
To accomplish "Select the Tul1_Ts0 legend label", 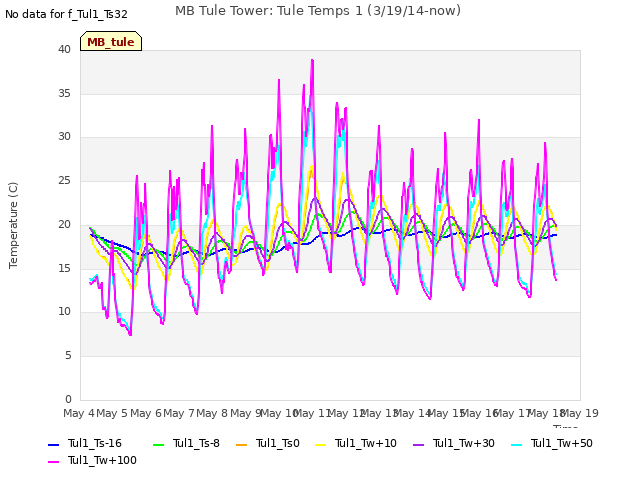I will click(x=278, y=443).
